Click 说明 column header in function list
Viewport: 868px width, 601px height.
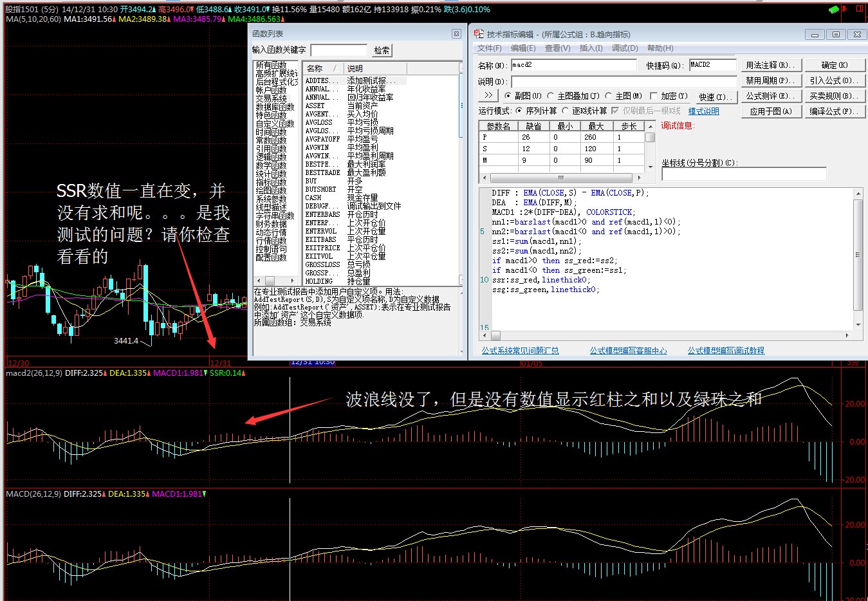click(375, 68)
